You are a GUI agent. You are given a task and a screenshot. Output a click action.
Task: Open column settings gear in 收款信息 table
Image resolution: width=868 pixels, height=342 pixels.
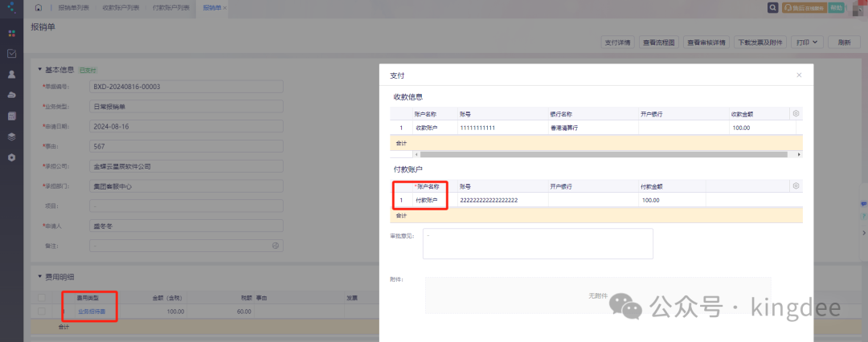796,113
